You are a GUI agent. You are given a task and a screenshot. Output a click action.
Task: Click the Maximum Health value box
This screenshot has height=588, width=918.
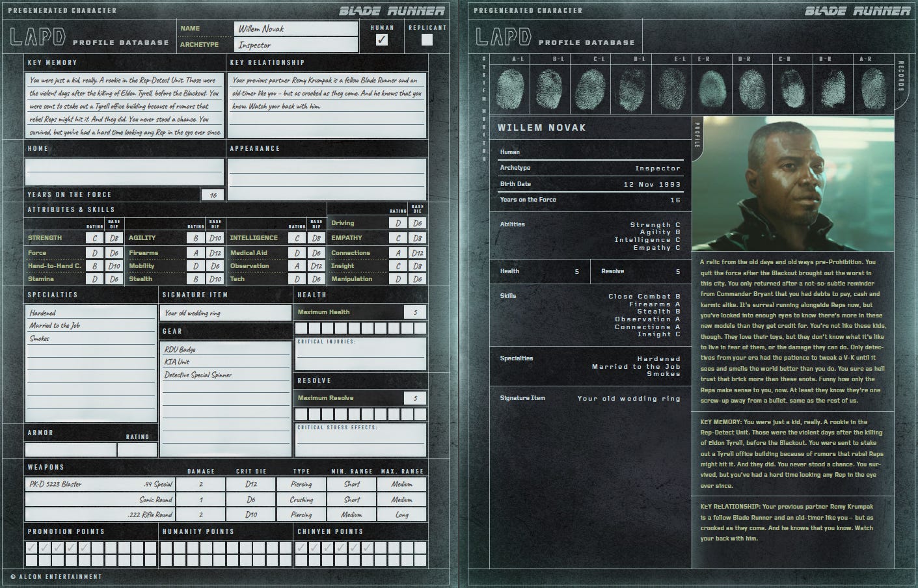[415, 312]
